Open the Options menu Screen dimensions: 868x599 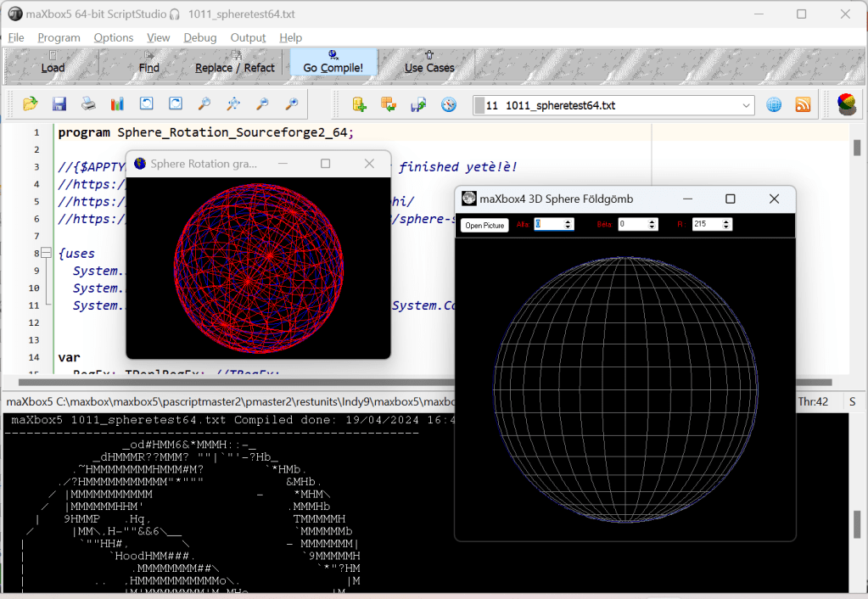tap(114, 37)
